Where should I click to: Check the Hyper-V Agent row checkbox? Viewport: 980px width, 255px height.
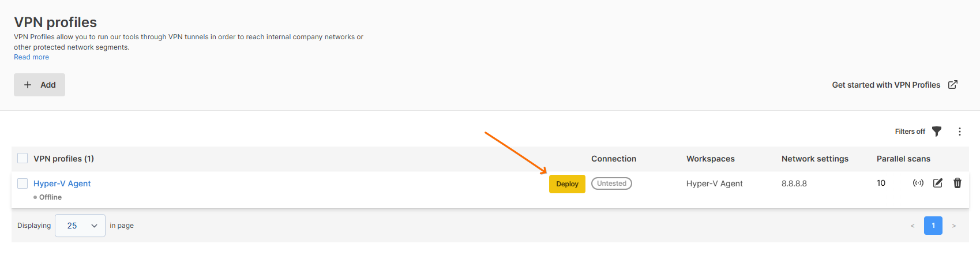22,183
